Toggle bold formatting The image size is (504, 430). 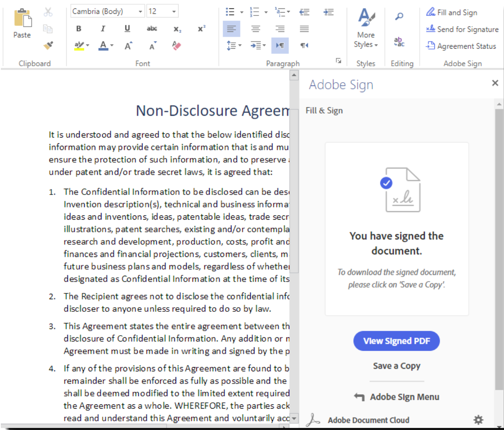point(78,28)
